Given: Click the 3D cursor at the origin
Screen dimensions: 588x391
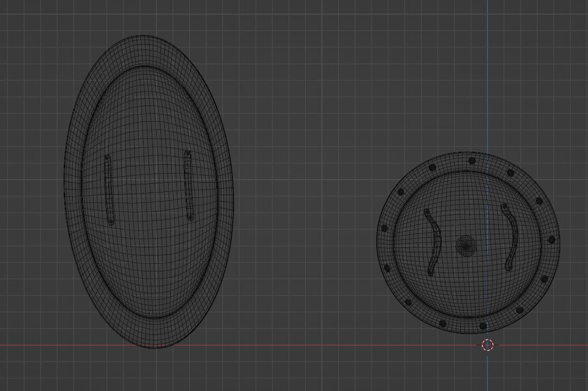Looking at the screenshot, I should coord(487,345).
